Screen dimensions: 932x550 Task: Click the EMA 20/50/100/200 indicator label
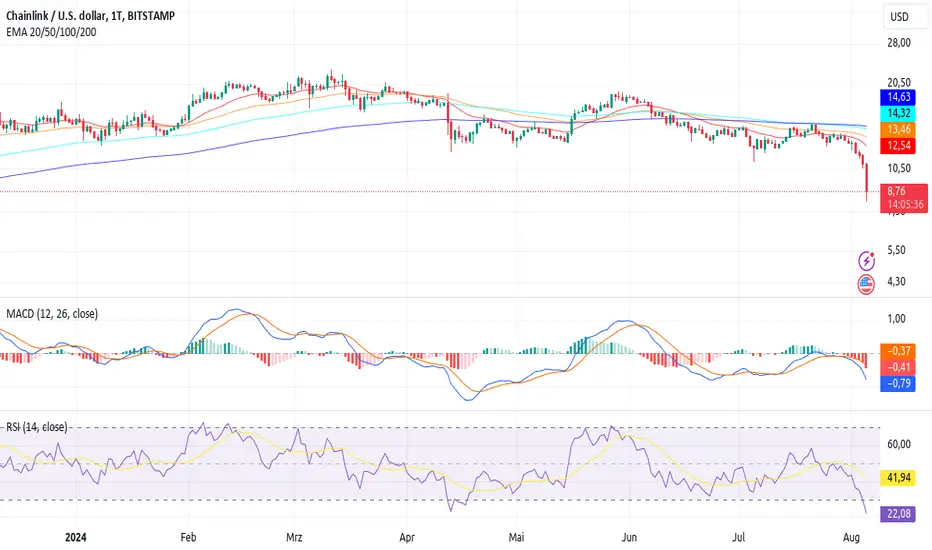coord(51,32)
